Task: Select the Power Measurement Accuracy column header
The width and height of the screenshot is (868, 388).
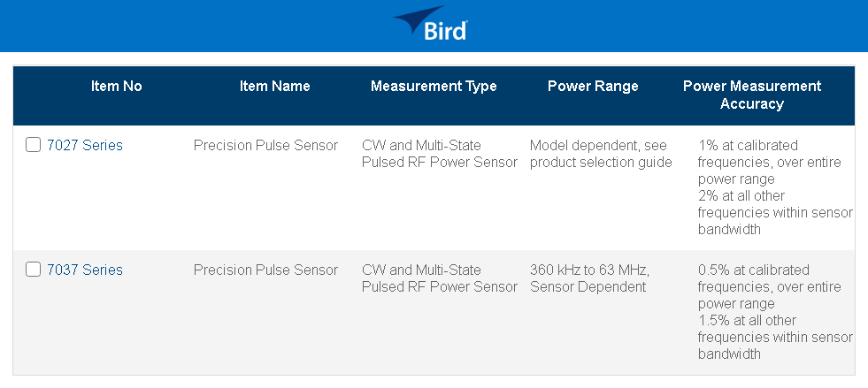Action: pos(752,95)
